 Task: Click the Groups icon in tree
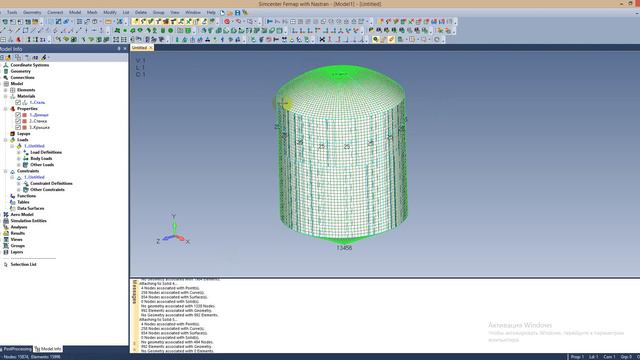pyautogui.click(x=6, y=246)
